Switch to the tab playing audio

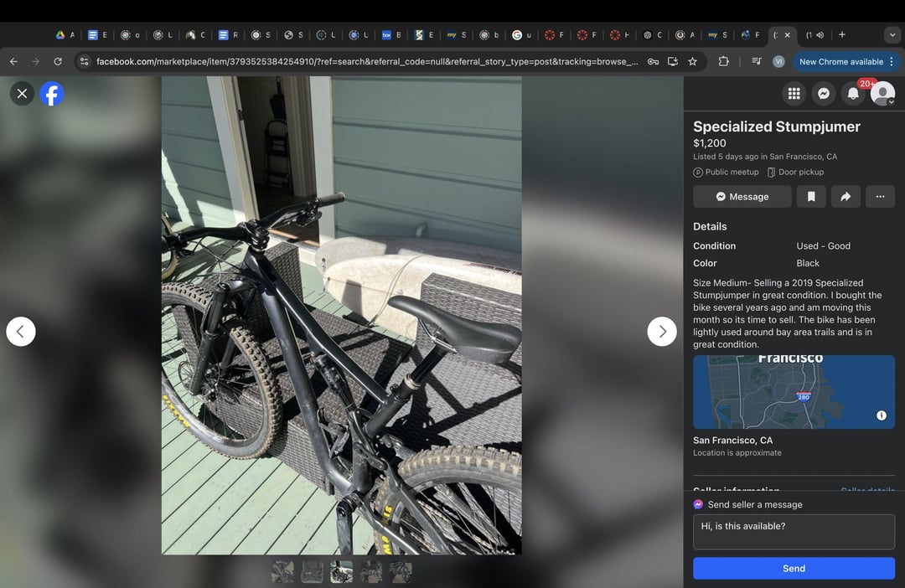815,34
